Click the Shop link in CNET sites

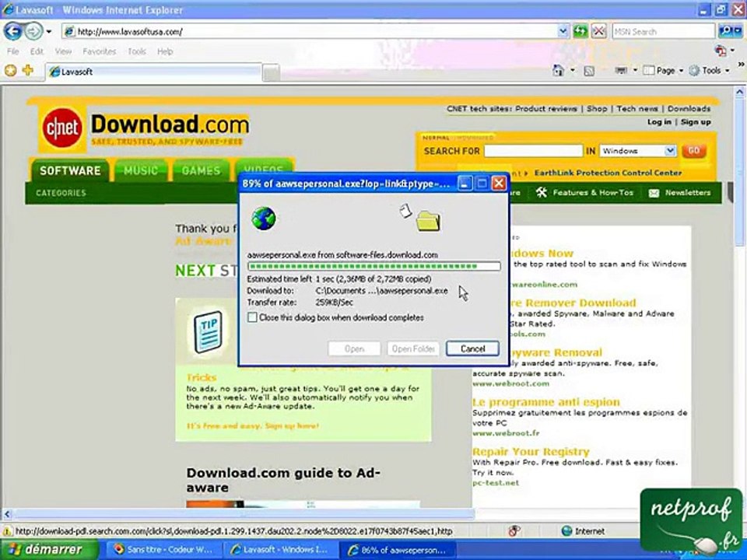(597, 109)
